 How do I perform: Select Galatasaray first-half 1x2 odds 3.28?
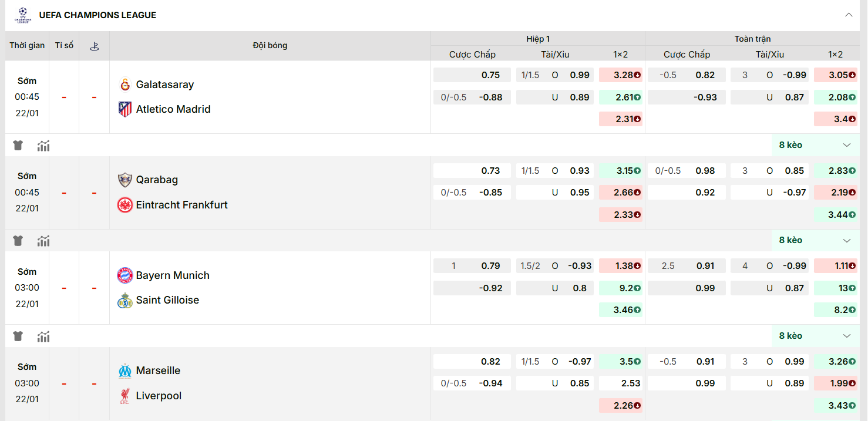coord(621,75)
